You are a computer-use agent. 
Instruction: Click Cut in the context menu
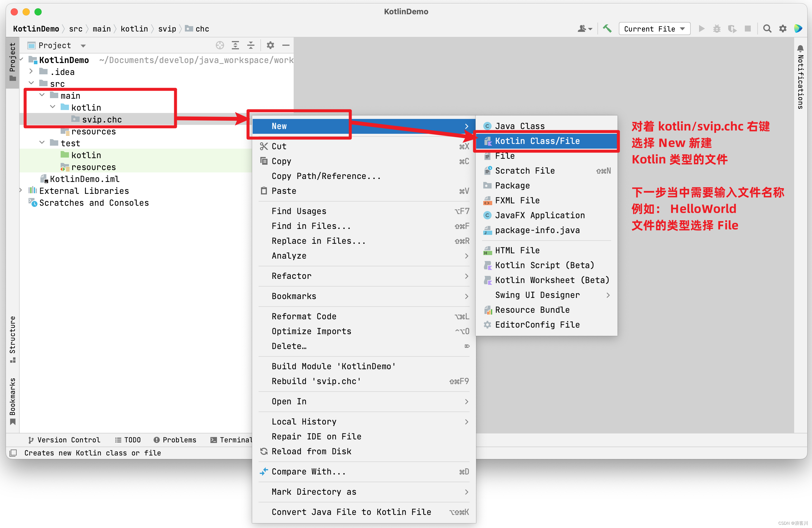pos(364,147)
